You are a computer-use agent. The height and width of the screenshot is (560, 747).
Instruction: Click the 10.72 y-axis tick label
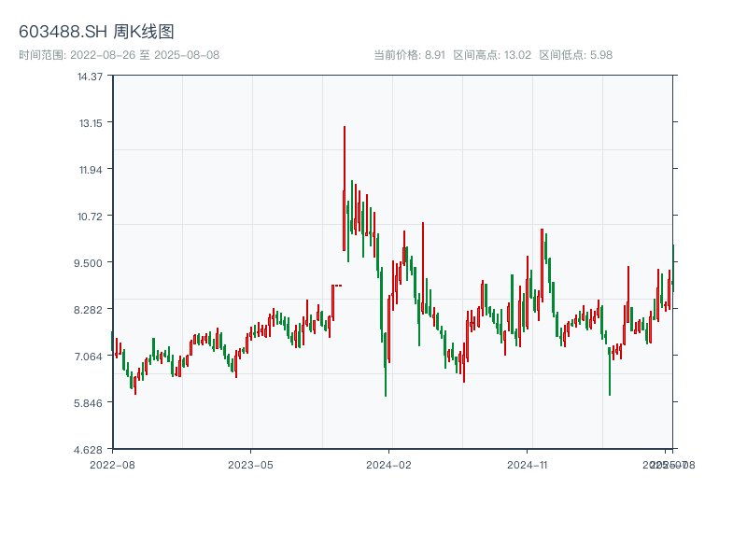91,216
